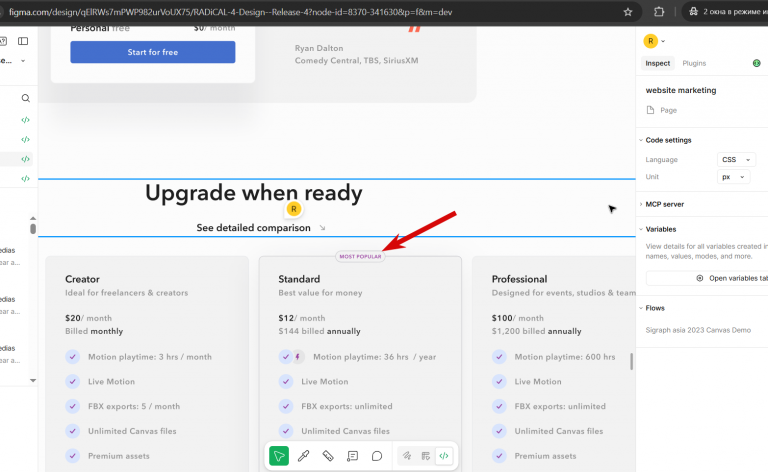Click checkmark beside Professional's Premium assets
Viewport: 768px width, 472px height.
point(499,455)
